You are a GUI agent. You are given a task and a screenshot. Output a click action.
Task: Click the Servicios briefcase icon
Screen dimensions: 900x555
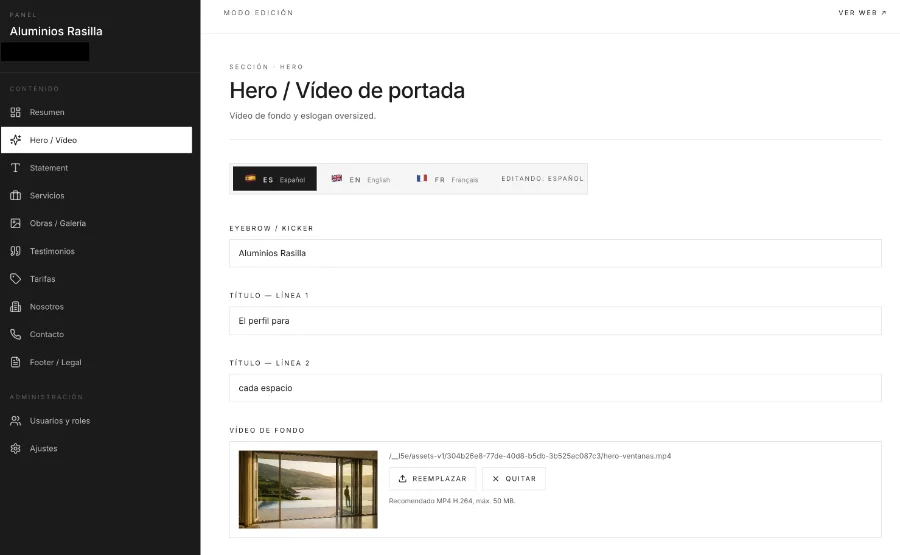(15, 195)
